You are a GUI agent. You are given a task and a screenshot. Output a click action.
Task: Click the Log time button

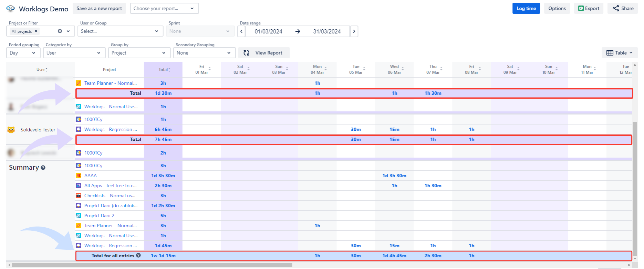tap(526, 8)
